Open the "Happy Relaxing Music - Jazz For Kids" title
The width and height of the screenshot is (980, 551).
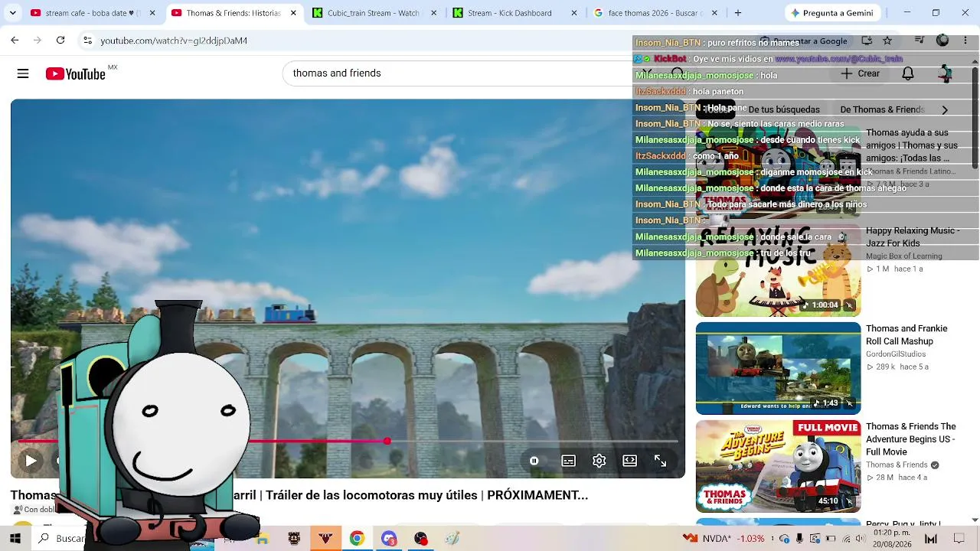point(913,236)
